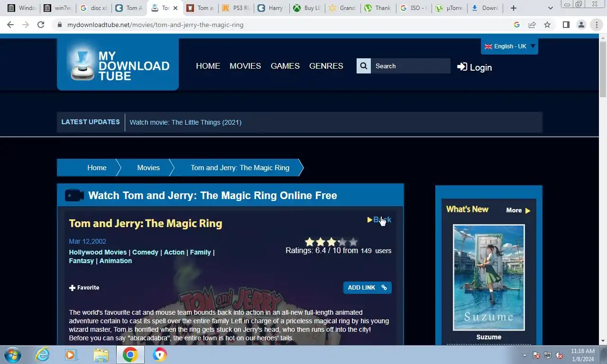Image resolution: width=607 pixels, height=364 pixels.
Task: Switch to the win7w tab
Action: (x=58, y=8)
